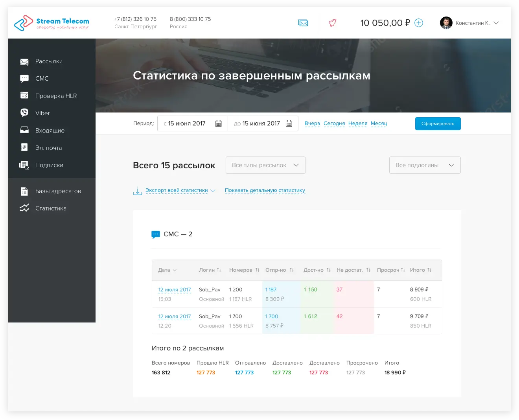The width and height of the screenshot is (519, 420).
Task: Sort table by Дата column
Action: click(x=167, y=270)
